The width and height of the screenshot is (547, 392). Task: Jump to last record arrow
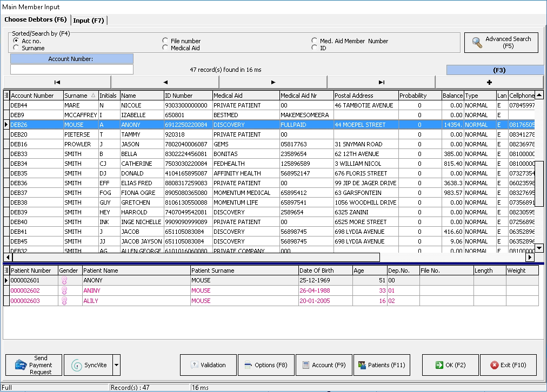[x=381, y=82]
